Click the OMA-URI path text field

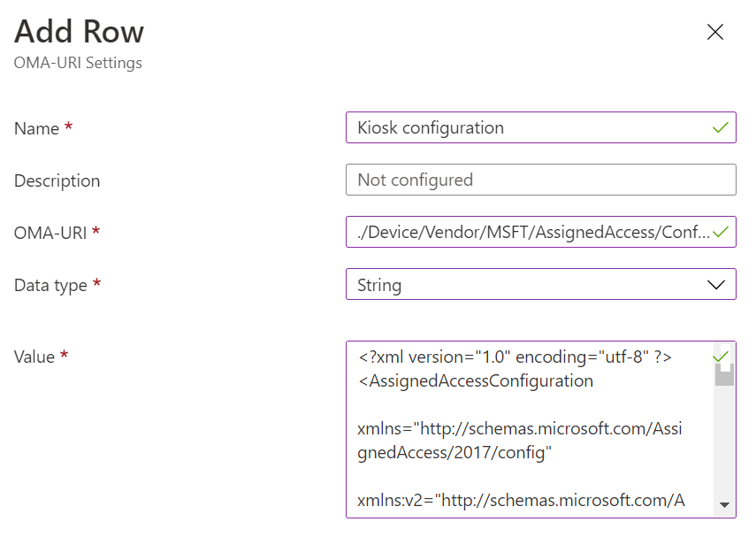529,233
